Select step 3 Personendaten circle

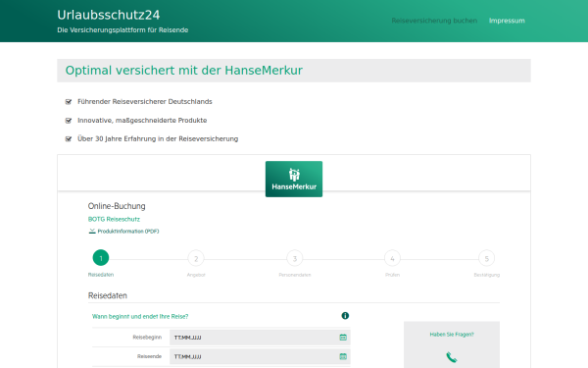(x=295, y=258)
